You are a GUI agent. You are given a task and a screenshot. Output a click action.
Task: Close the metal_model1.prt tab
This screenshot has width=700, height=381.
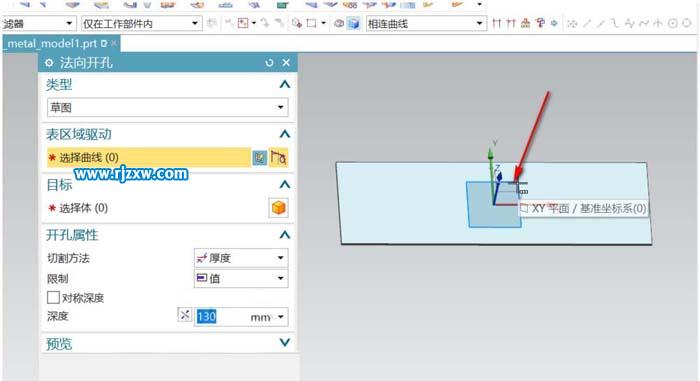pos(114,43)
